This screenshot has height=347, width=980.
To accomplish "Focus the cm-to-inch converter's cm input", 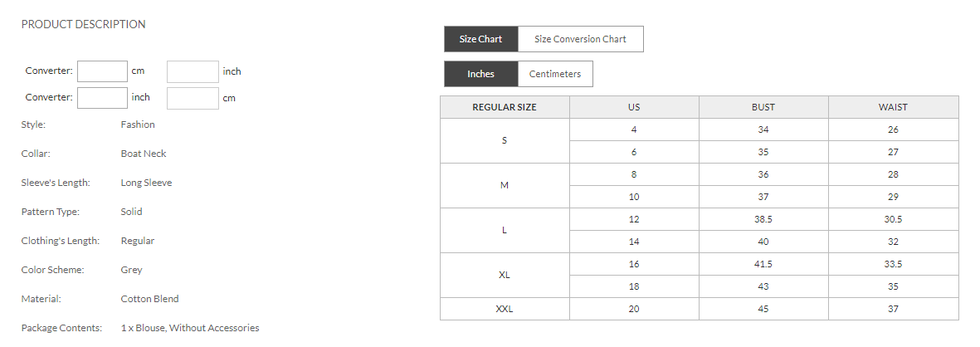I will point(102,71).
